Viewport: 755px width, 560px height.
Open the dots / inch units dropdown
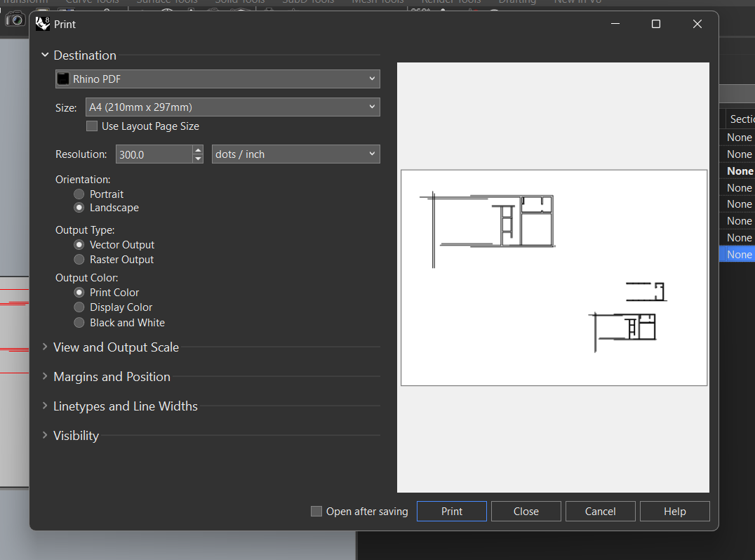tap(295, 154)
